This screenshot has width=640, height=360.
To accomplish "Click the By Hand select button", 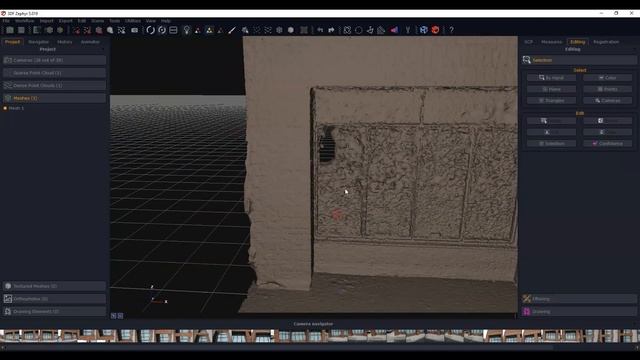I will click(x=551, y=78).
